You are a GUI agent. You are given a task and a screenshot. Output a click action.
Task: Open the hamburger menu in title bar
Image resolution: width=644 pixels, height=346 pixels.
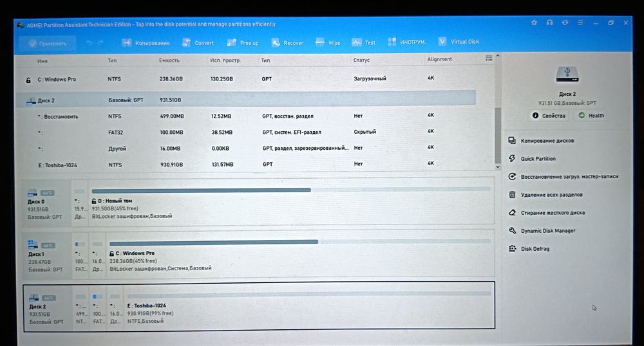pyautogui.click(x=580, y=23)
